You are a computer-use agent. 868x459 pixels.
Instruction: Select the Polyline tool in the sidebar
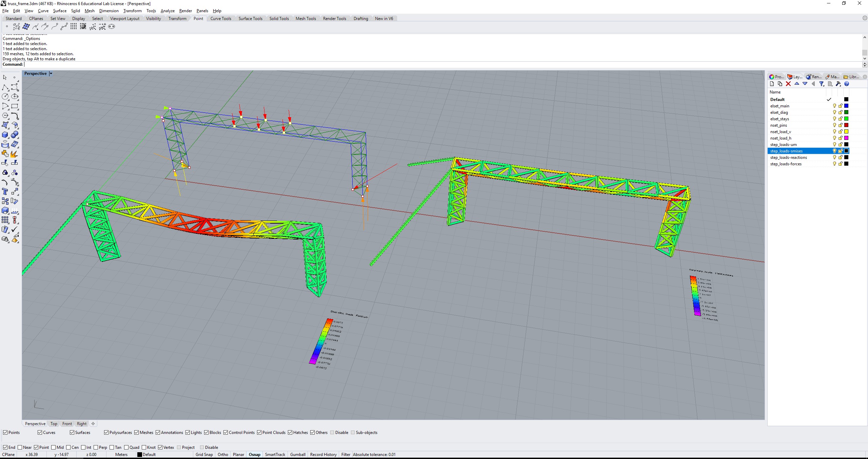click(x=5, y=87)
